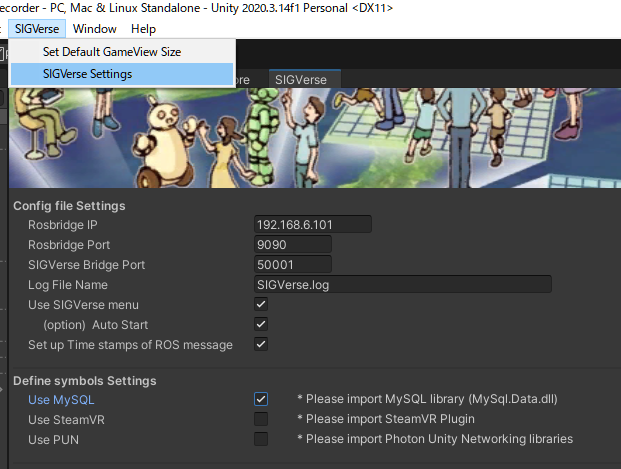The height and width of the screenshot is (469, 621).
Task: Select SIGVerse Settings menu entry
Action: coord(87,74)
